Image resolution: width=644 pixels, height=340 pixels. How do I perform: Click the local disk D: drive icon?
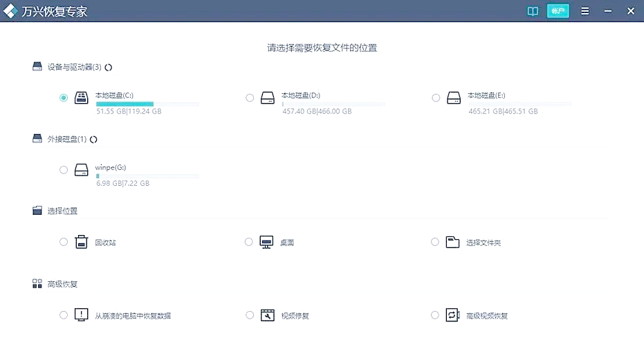[x=268, y=98]
